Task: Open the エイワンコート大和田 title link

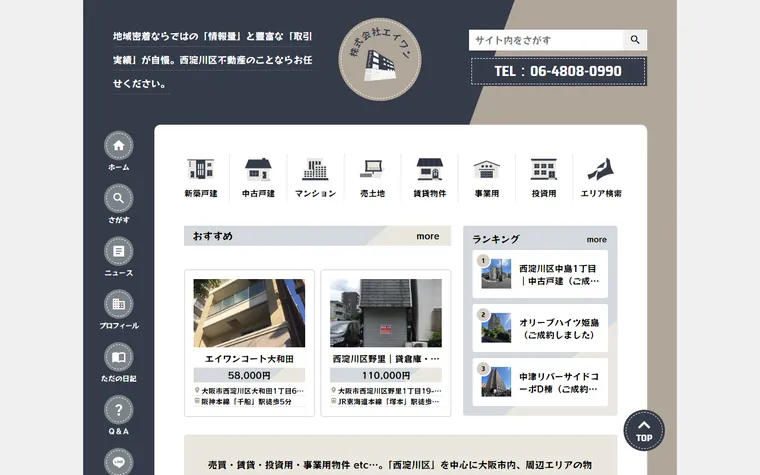Action: 249,359
